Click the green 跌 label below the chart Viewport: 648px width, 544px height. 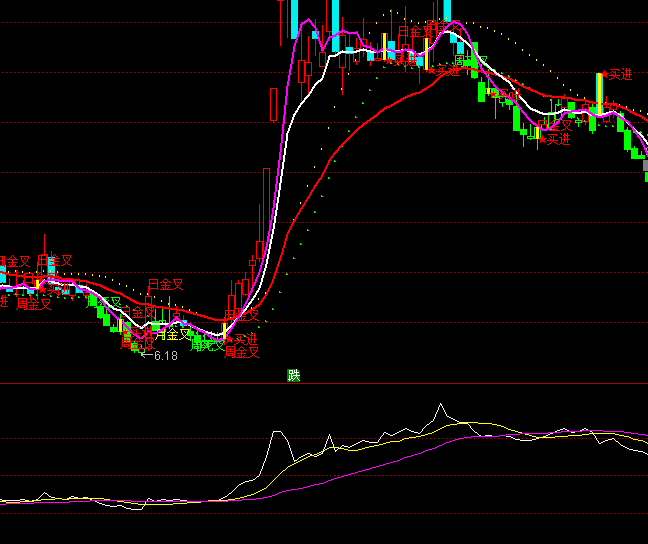(x=293, y=376)
